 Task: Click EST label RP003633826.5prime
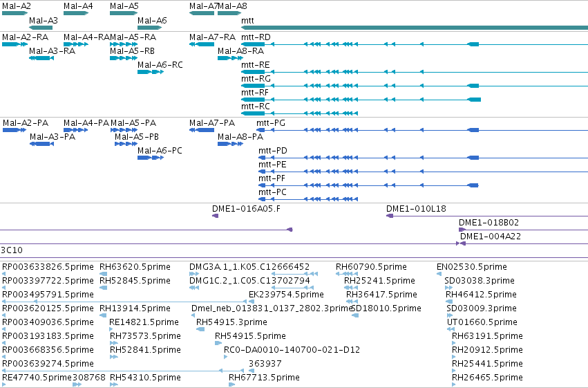(x=48, y=267)
